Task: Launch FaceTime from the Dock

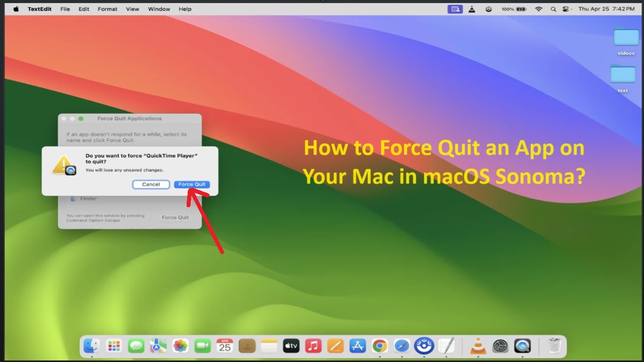Action: [x=203, y=346]
